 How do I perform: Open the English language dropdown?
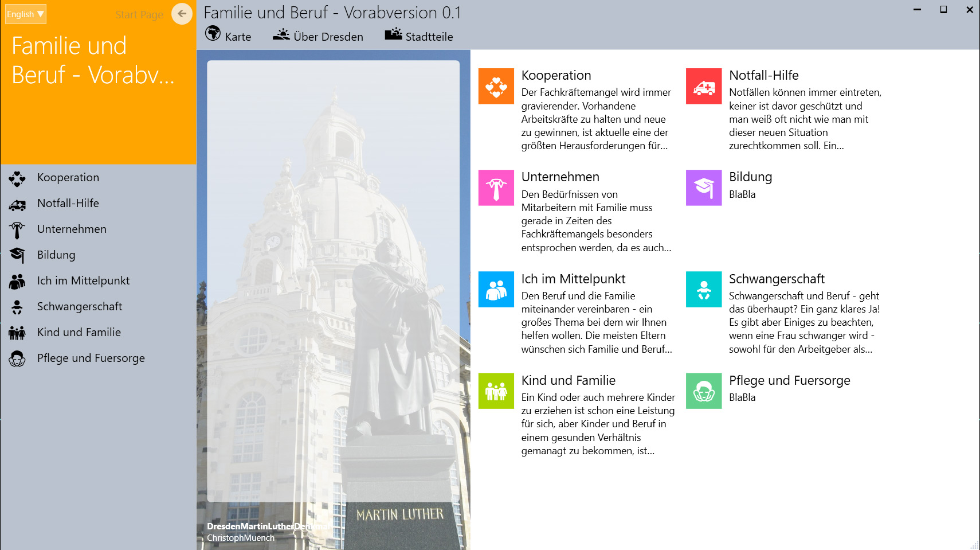25,14
